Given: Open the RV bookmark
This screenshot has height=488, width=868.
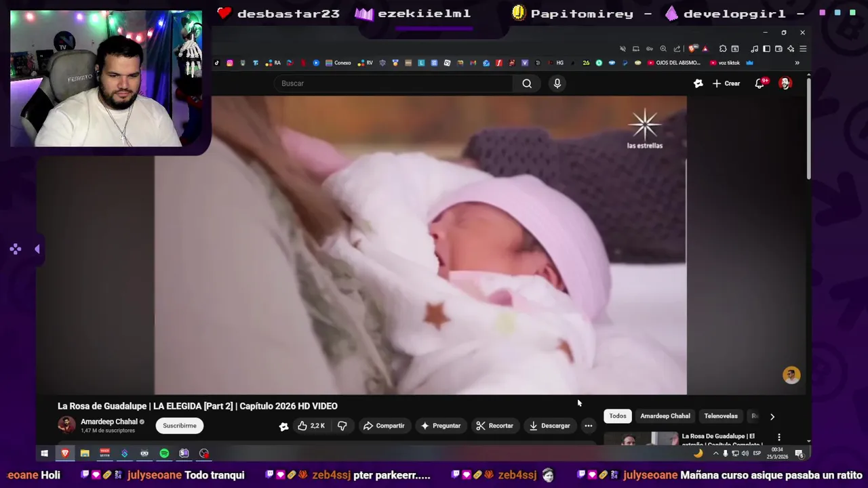Looking at the screenshot, I should coord(365,63).
